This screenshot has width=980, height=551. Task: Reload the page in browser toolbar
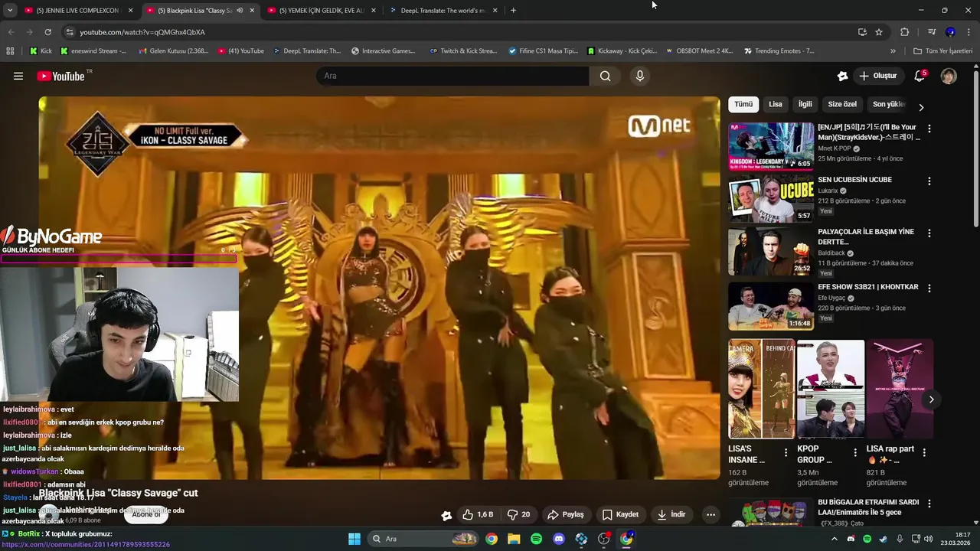(47, 32)
